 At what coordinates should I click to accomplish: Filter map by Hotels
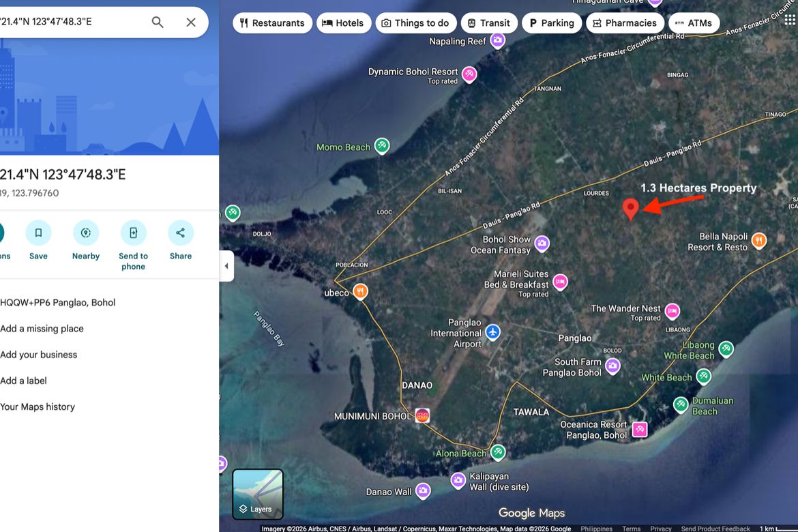pyautogui.click(x=344, y=23)
